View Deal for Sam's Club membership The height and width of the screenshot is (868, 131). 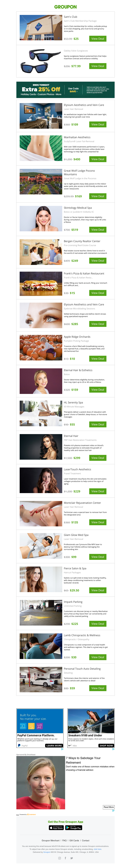(x=98, y=39)
